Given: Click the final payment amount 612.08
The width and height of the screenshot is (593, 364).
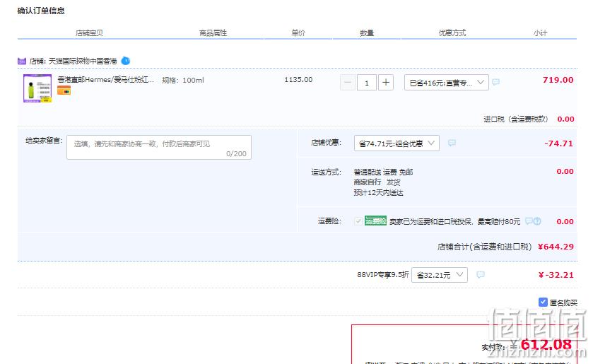Looking at the screenshot, I should pos(546,345).
